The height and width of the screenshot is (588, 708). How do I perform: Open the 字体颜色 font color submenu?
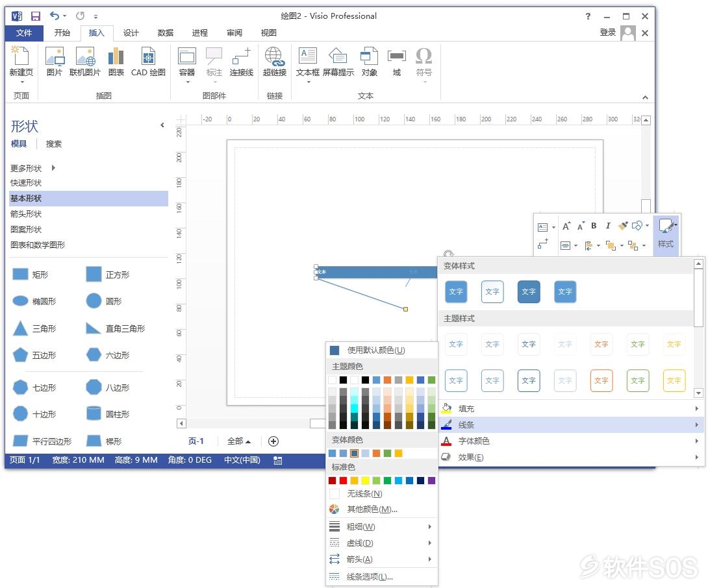pos(571,441)
